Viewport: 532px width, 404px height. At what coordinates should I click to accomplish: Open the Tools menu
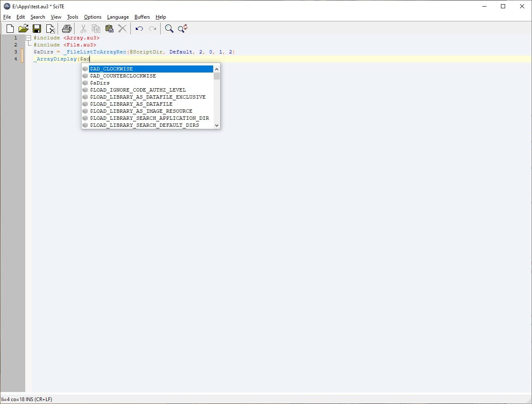point(72,17)
